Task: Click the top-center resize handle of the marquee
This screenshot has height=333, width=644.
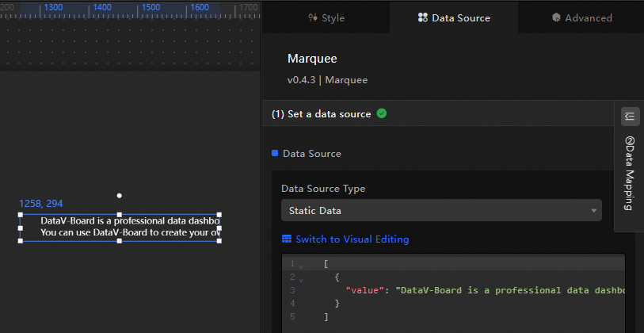Action: pyautogui.click(x=120, y=215)
